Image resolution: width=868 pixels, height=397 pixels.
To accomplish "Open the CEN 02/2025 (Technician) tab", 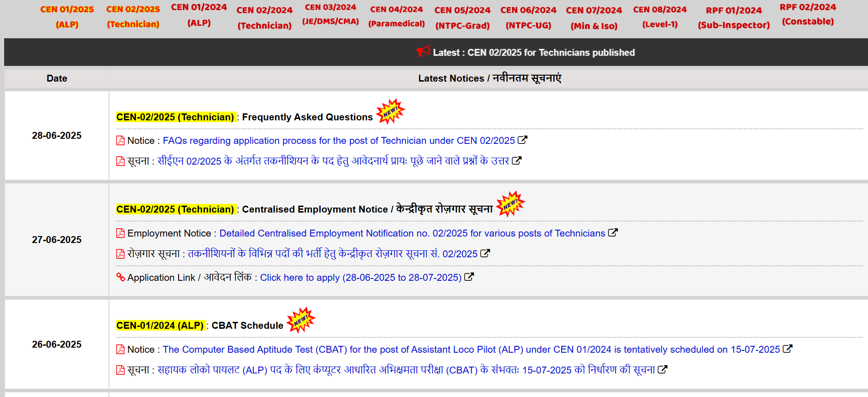I will click(133, 17).
